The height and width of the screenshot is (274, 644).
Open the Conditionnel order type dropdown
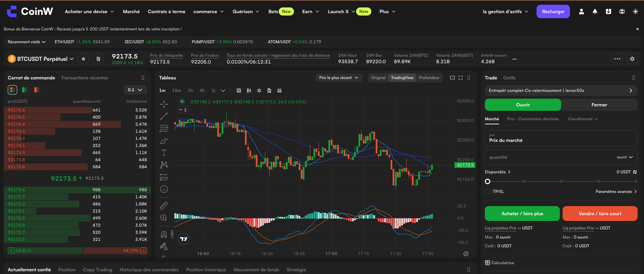click(x=583, y=119)
